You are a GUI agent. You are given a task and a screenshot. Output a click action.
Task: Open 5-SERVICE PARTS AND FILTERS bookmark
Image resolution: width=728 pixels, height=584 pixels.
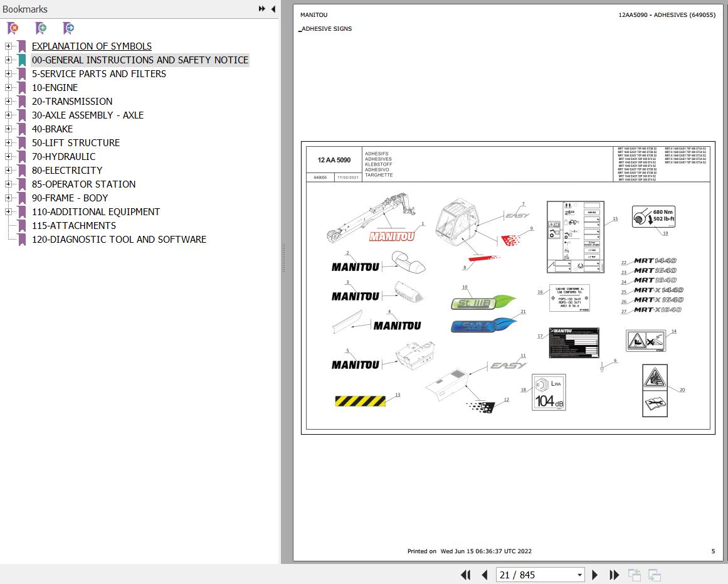(99, 74)
